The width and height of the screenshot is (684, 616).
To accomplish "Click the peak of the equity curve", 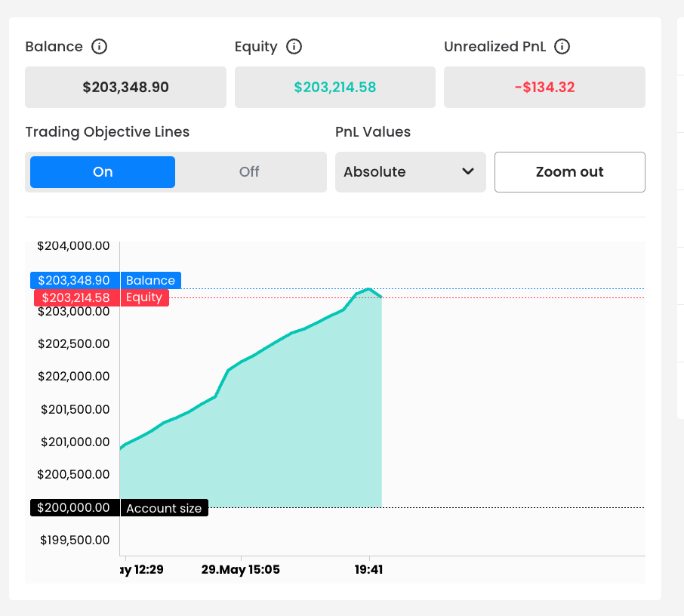I will [x=368, y=289].
